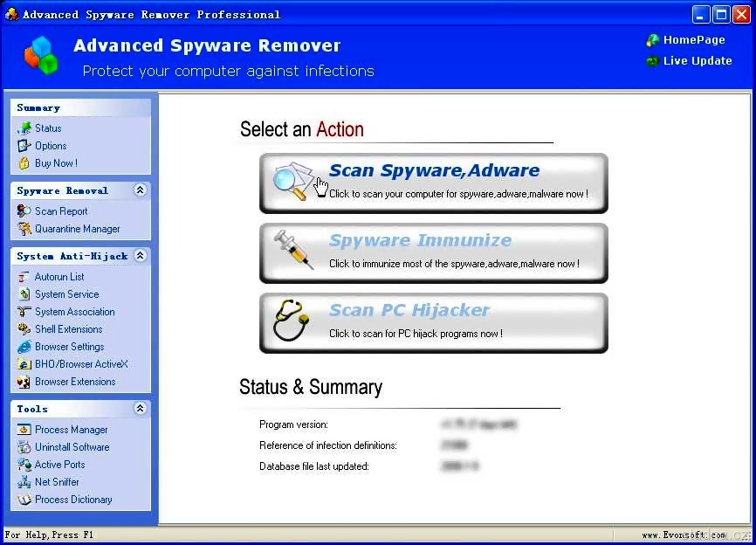This screenshot has width=756, height=545.
Task: Open System Association page
Action: (75, 312)
